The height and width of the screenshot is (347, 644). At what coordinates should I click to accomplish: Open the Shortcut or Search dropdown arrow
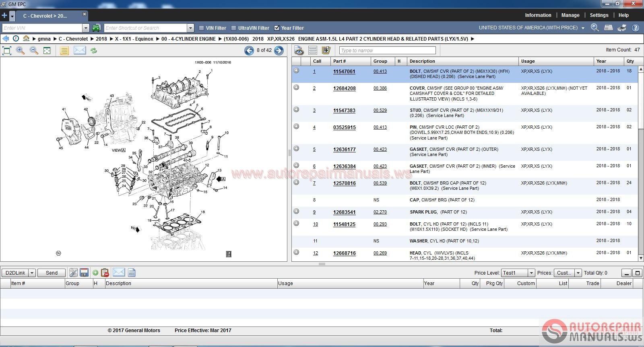191,28
